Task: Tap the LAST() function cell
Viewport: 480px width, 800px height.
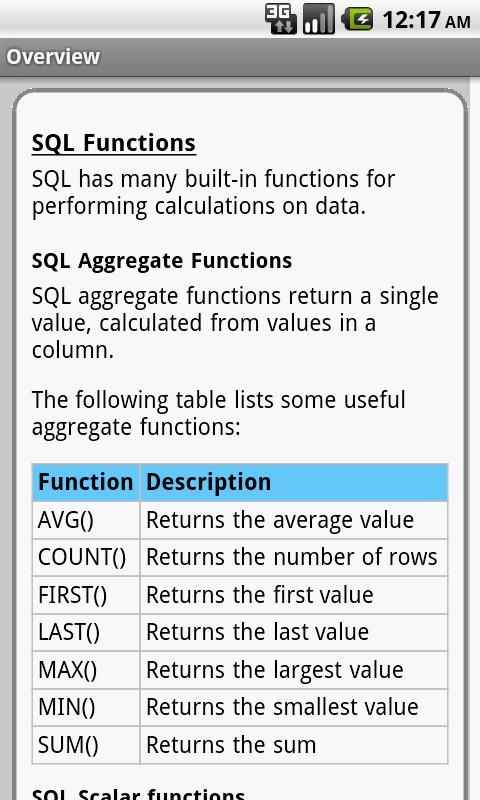Action: [86, 632]
